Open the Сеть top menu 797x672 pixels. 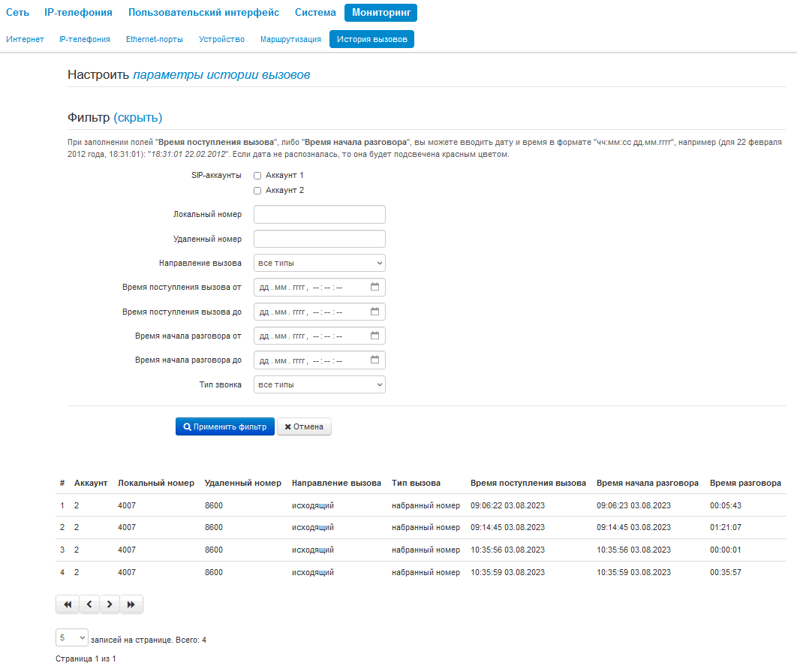click(x=17, y=13)
